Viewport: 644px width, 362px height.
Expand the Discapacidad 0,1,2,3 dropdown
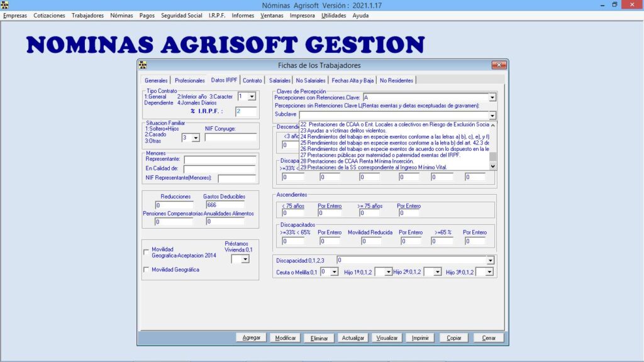[490, 260]
